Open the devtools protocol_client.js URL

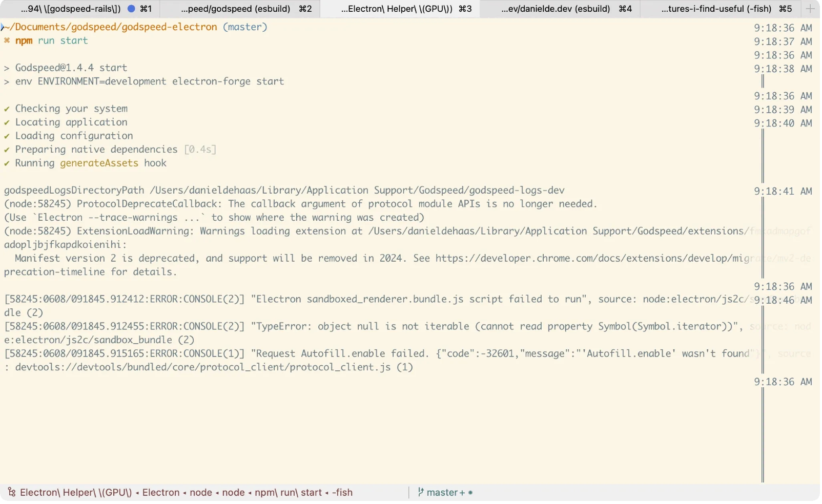[x=202, y=367]
